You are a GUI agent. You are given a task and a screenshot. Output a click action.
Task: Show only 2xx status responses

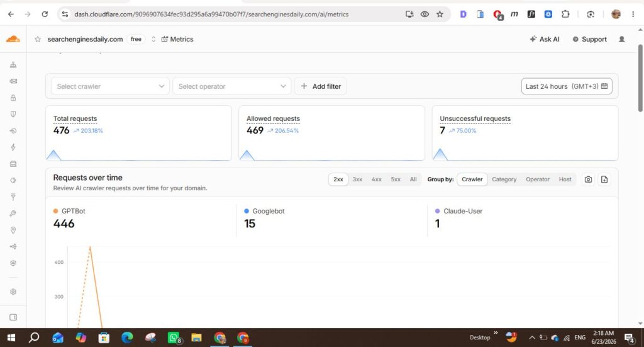pos(338,179)
